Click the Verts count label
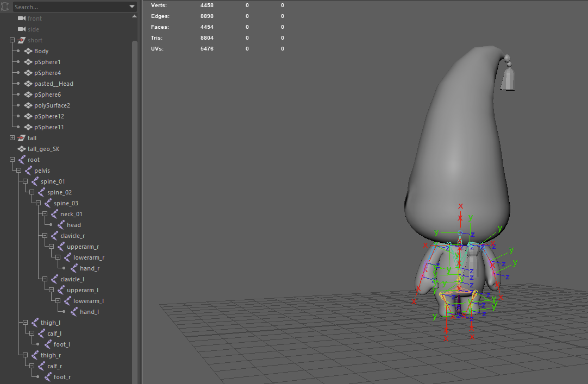This screenshot has width=588, height=384. pos(159,5)
